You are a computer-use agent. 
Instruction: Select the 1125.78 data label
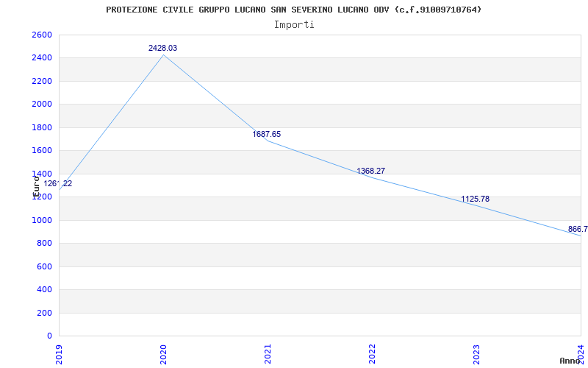pyautogui.click(x=475, y=199)
